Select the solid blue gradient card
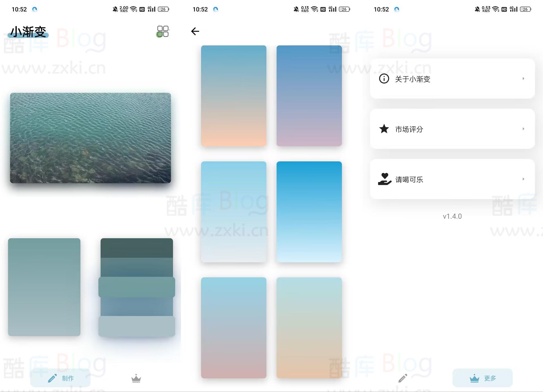 click(309, 211)
